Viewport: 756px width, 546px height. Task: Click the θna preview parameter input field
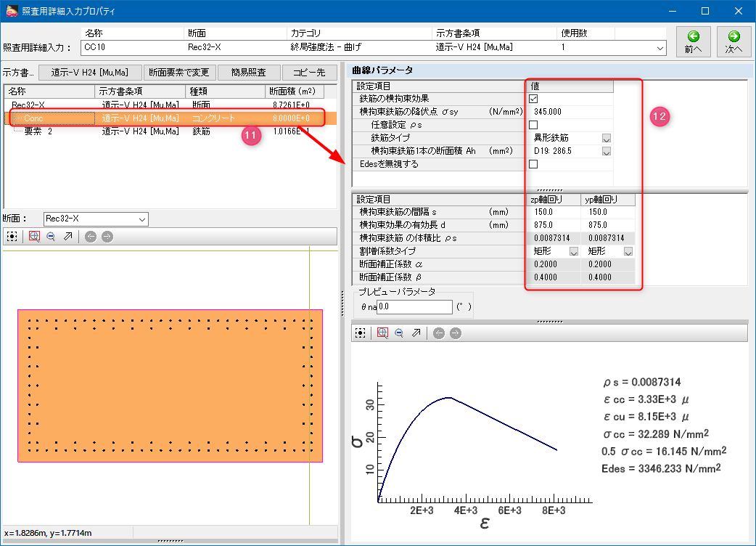[414, 307]
